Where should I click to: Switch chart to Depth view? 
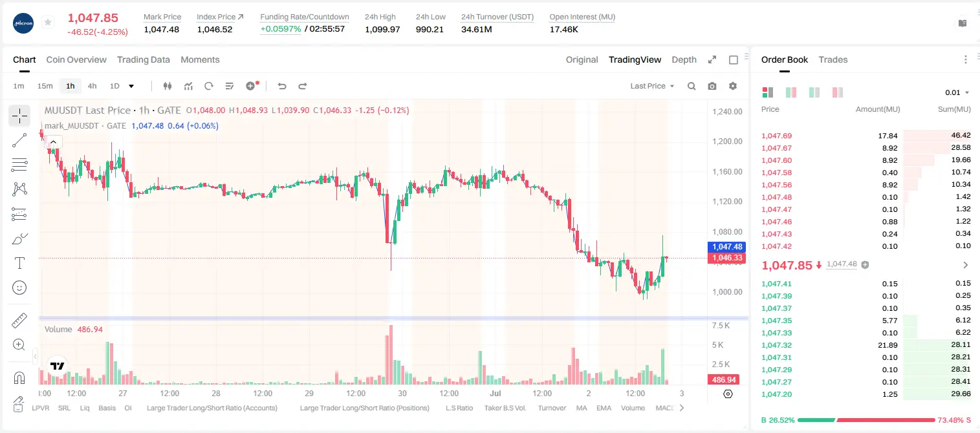click(x=684, y=59)
